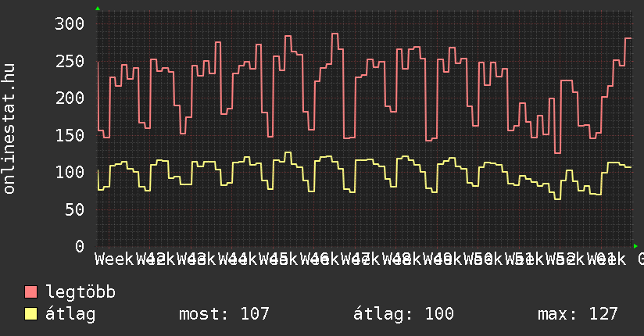
Task: Click the onlinestat.hu vertical watermark
Action: [10, 129]
